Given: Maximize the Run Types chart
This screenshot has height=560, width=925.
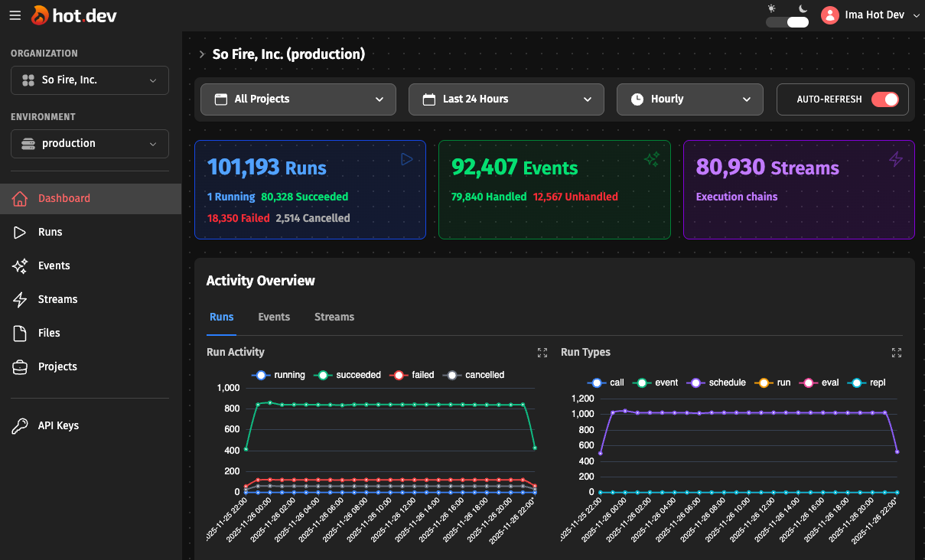Looking at the screenshot, I should tap(896, 353).
